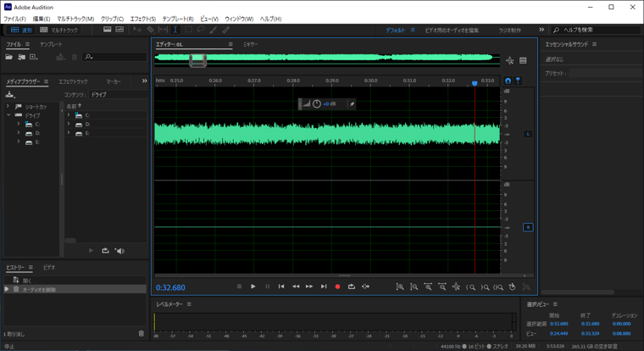Image resolution: width=644 pixels, height=351 pixels.
Task: Pin the HUD volume gain control
Action: (x=352, y=104)
